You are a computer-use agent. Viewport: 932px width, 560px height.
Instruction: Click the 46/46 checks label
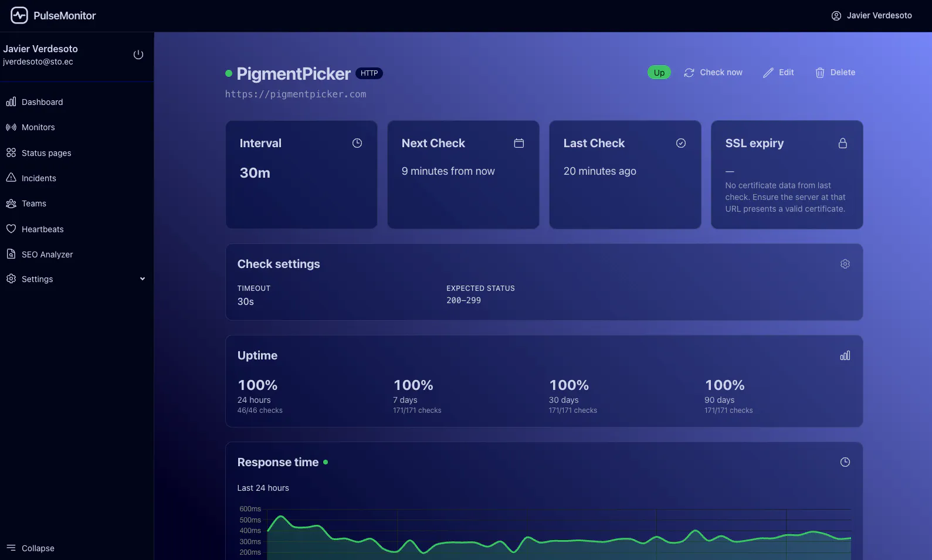(260, 410)
